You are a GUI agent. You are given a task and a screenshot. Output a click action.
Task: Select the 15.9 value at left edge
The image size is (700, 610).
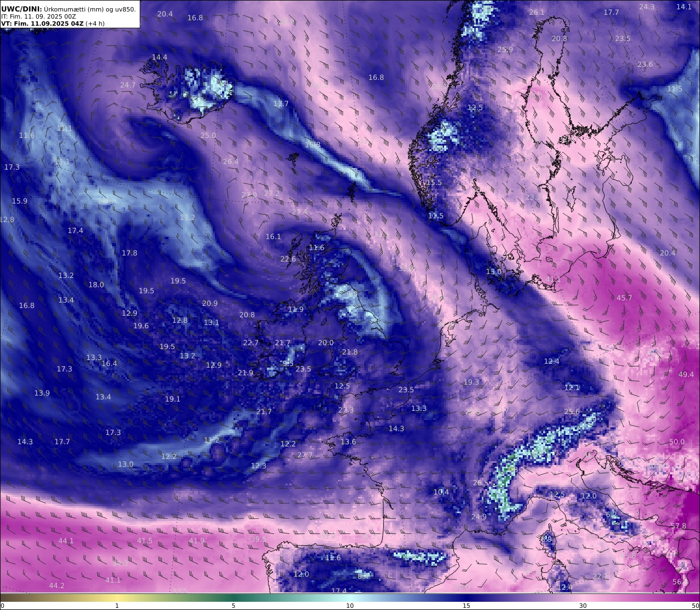tap(20, 201)
